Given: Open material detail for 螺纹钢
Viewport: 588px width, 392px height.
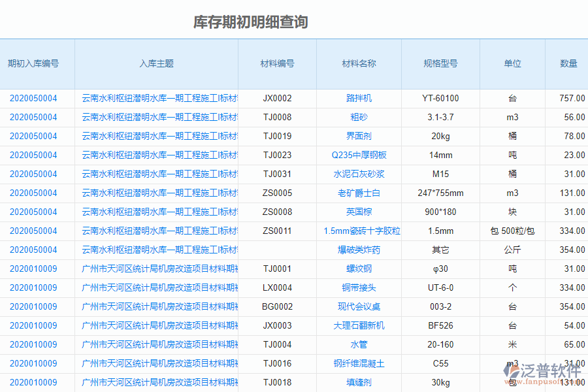Looking at the screenshot, I should point(357,269).
